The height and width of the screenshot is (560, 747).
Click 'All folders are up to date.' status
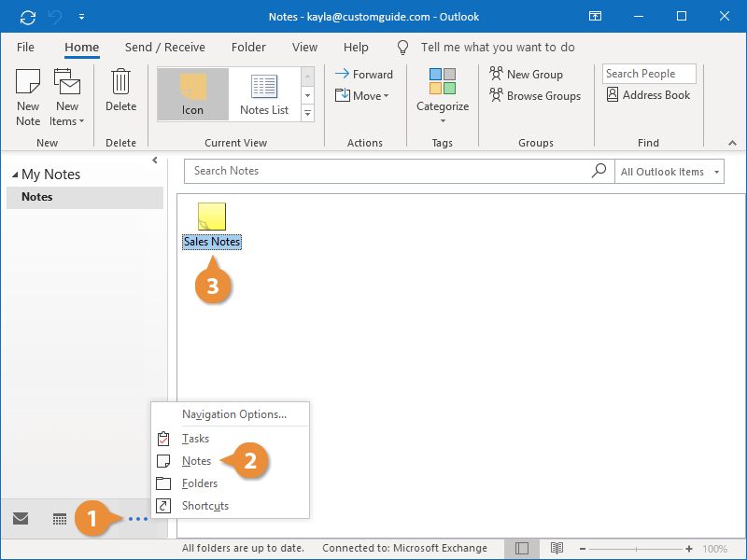[243, 548]
